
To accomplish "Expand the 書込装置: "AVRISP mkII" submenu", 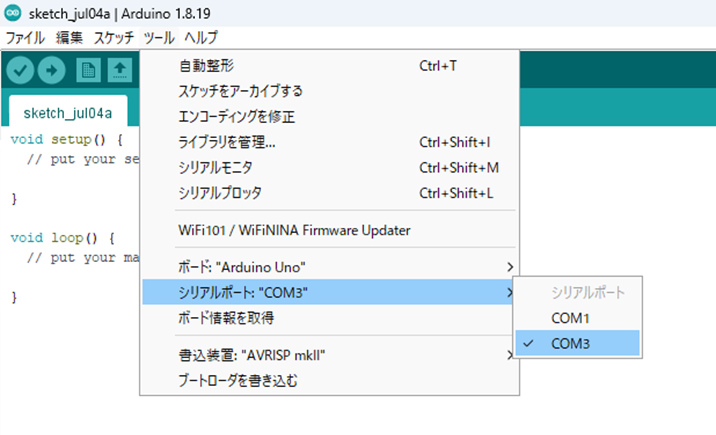I will [329, 355].
